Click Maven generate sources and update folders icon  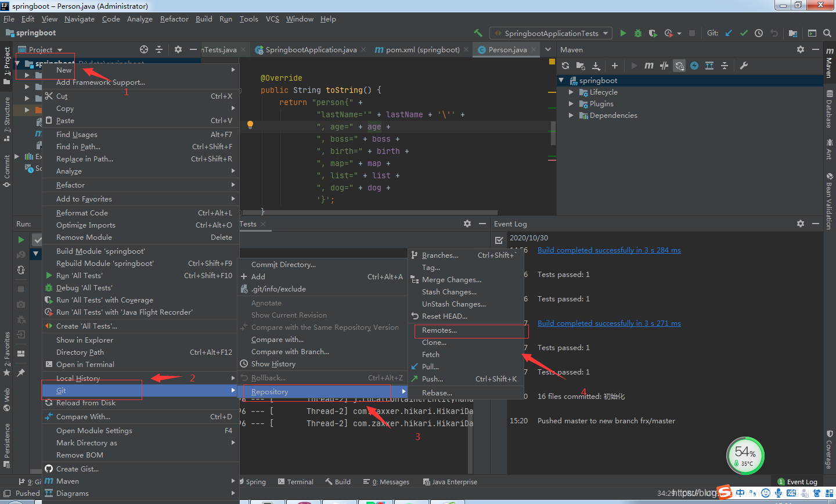pos(581,66)
